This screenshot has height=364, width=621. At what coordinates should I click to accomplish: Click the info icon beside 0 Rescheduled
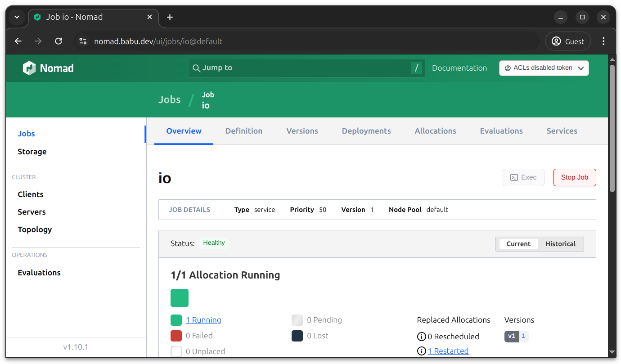coord(422,337)
